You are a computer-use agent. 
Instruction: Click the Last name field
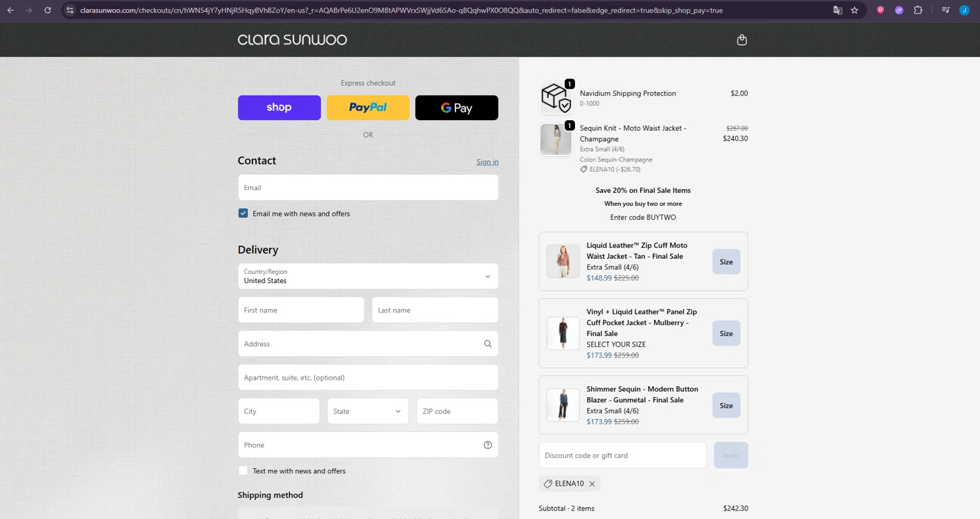435,310
